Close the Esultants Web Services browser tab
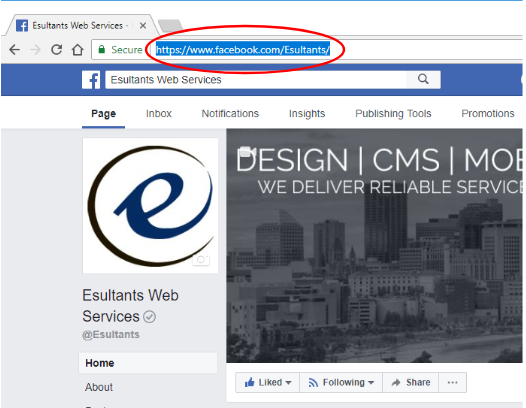The image size is (526, 408). click(x=143, y=26)
